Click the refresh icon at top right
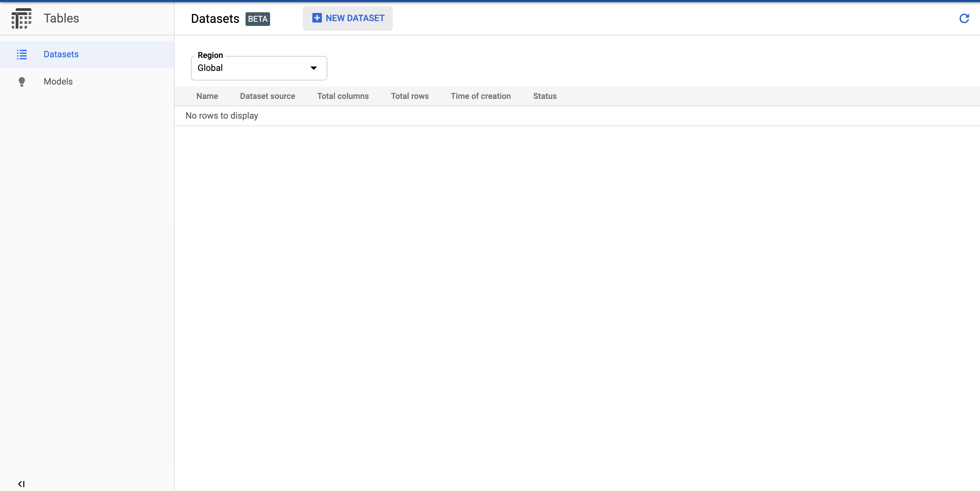The image size is (980, 491). click(x=964, y=19)
